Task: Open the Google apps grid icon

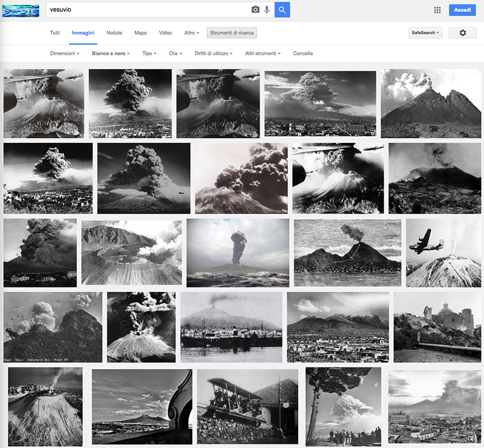Action: coord(437,10)
